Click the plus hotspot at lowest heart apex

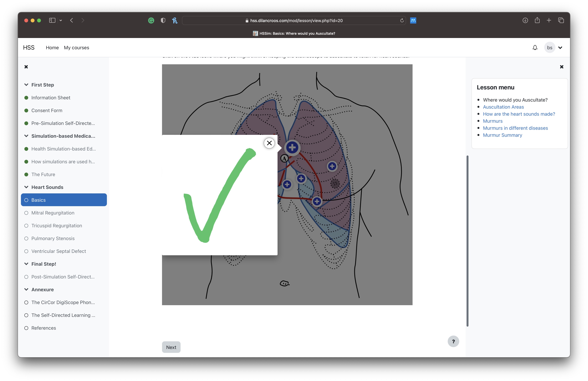pyautogui.click(x=317, y=201)
